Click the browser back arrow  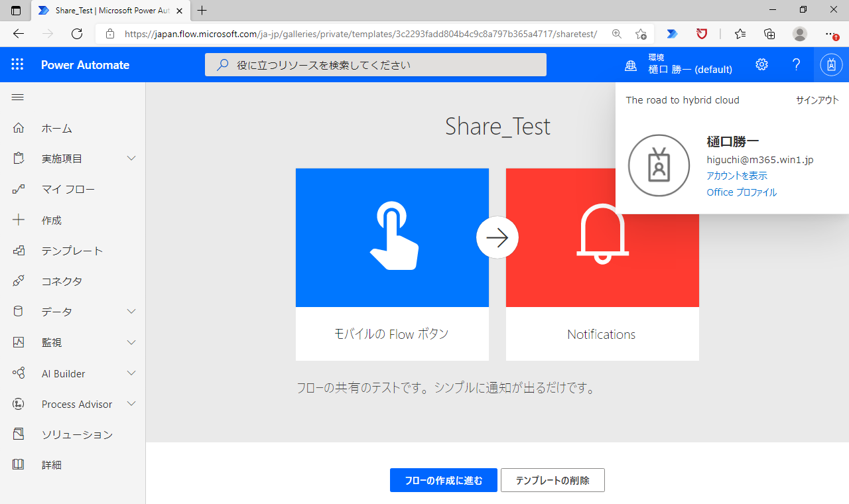(x=19, y=34)
